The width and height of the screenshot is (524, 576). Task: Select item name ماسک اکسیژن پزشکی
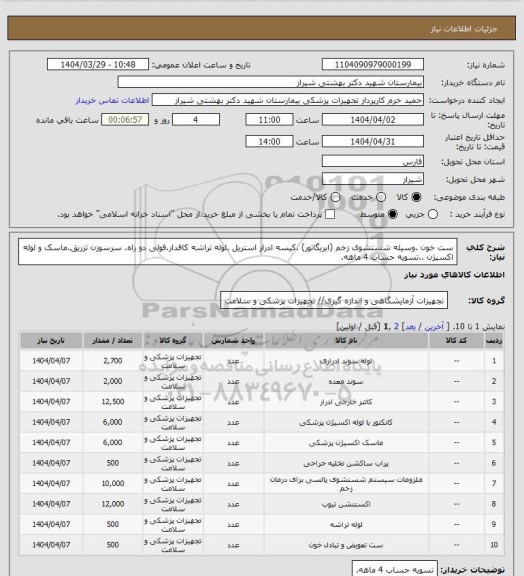[x=346, y=443]
